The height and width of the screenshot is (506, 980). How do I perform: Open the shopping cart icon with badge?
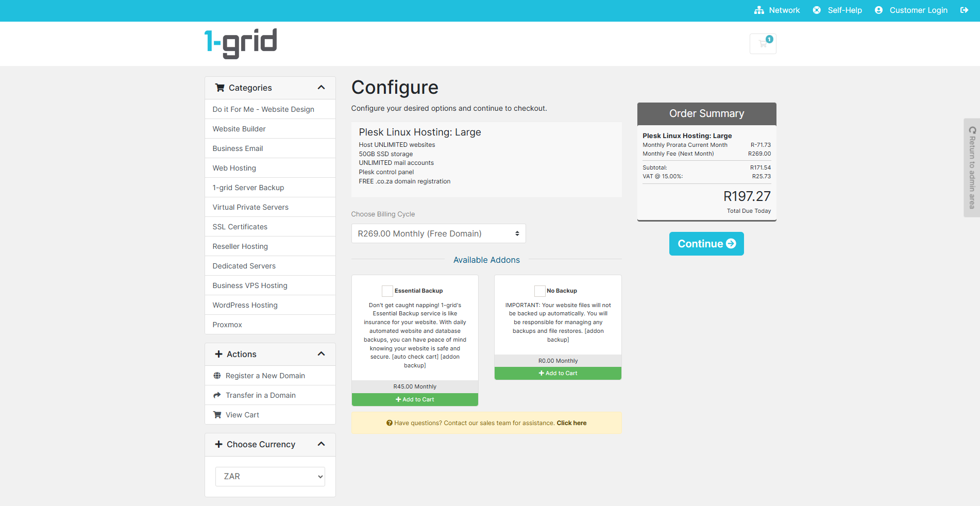pos(763,44)
